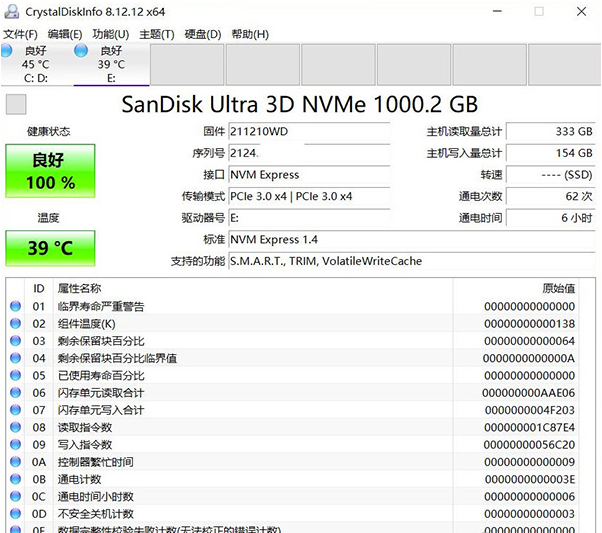Image resolution: width=602 pixels, height=533 pixels.
Task: Click the host reads value 333 GB
Action: (x=551, y=132)
